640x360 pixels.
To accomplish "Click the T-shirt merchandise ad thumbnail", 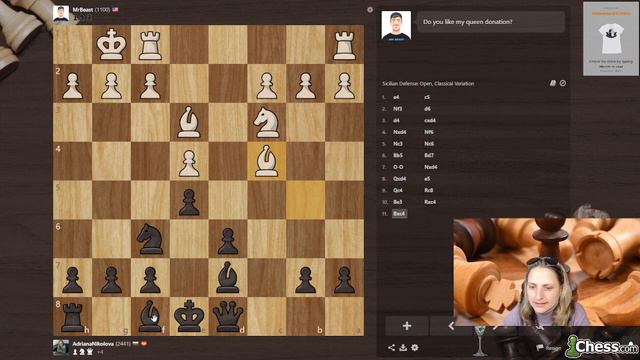I will [611, 39].
